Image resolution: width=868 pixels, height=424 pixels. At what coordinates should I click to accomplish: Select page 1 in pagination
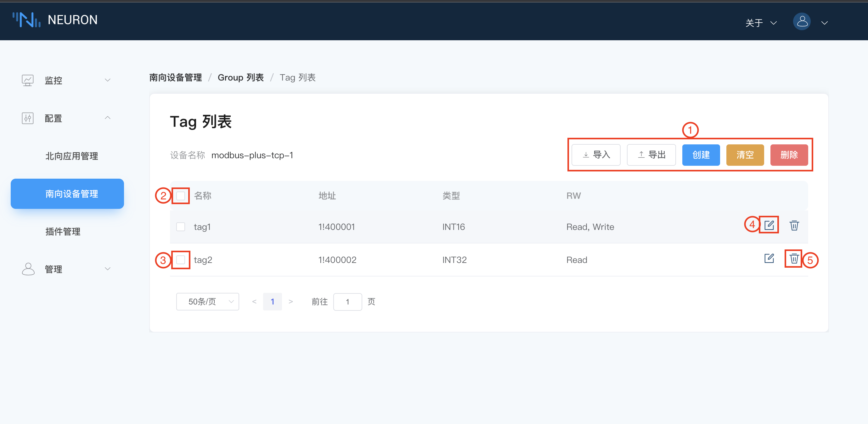point(272,301)
